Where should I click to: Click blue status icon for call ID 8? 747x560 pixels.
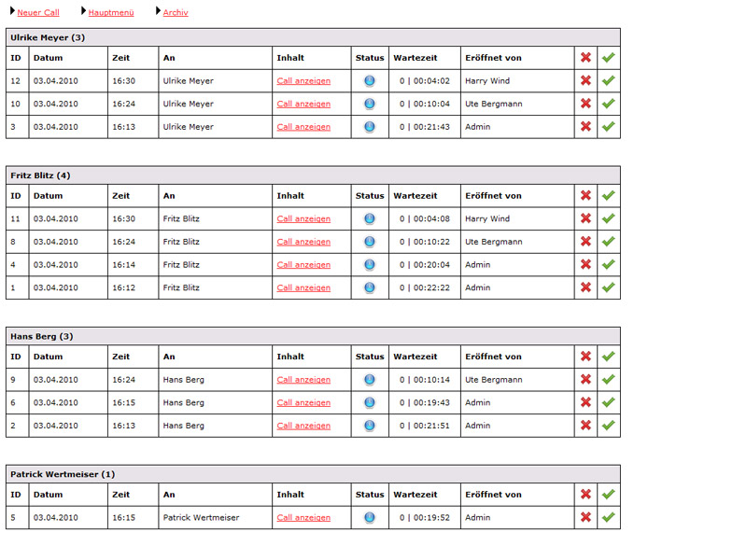(370, 242)
